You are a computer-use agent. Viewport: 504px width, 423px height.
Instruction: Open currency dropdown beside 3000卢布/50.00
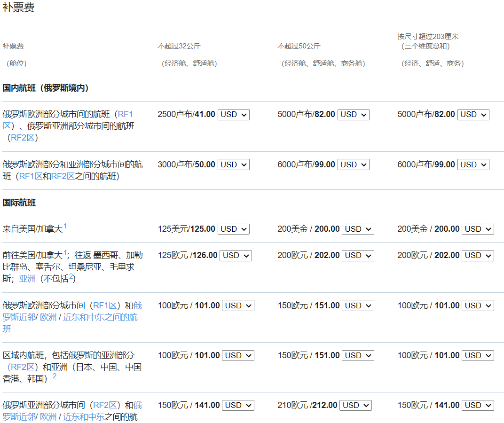(233, 164)
